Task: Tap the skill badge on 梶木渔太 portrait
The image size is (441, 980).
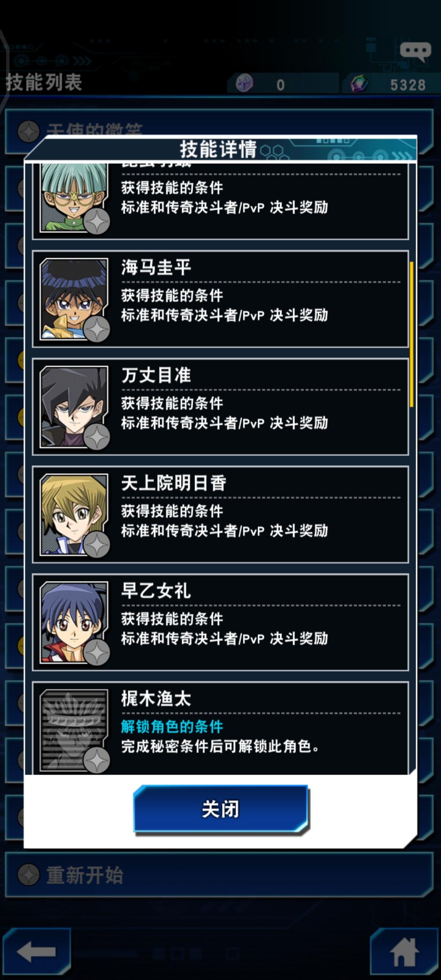Action: click(x=97, y=760)
